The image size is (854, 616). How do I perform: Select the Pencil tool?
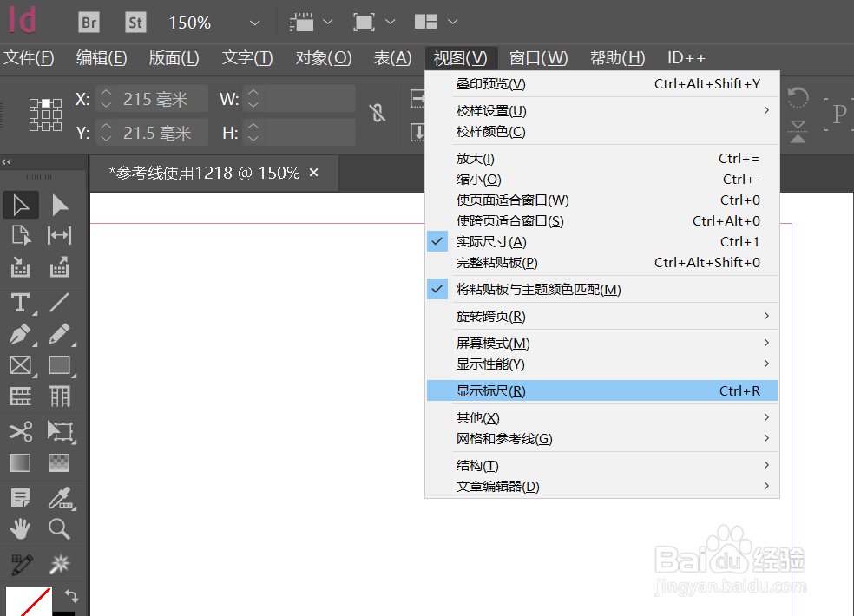coord(59,334)
